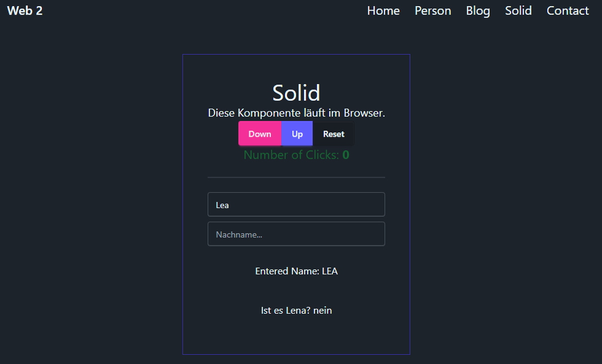Click into the Nachname input field
Viewport: 602px width, 364px height.
296,234
